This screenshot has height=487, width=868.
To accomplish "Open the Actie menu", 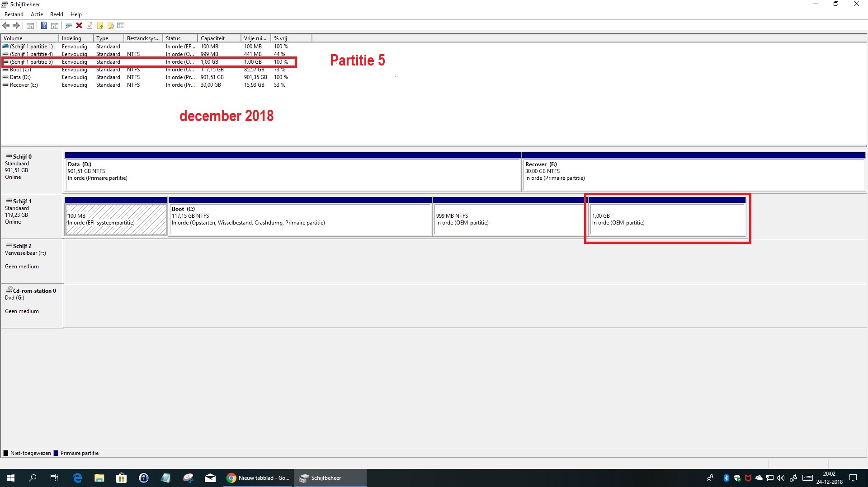I will coord(37,14).
